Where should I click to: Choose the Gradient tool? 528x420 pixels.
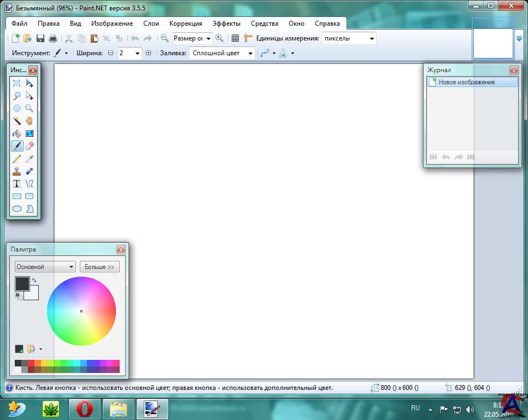[30, 133]
